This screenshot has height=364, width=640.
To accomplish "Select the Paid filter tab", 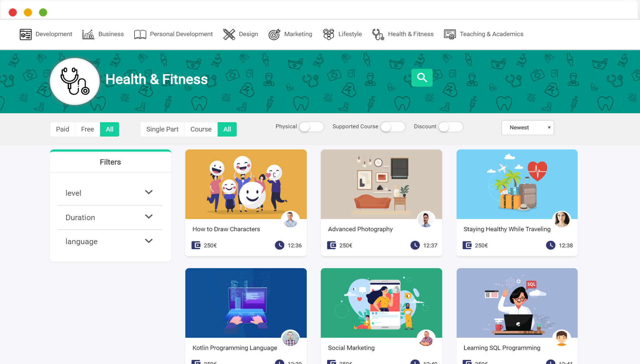I will [x=62, y=129].
